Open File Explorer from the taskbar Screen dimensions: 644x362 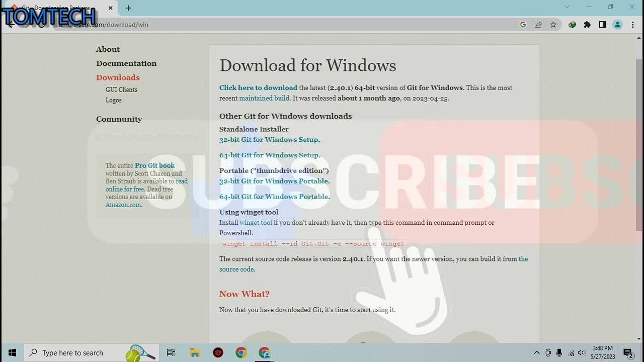click(x=195, y=353)
